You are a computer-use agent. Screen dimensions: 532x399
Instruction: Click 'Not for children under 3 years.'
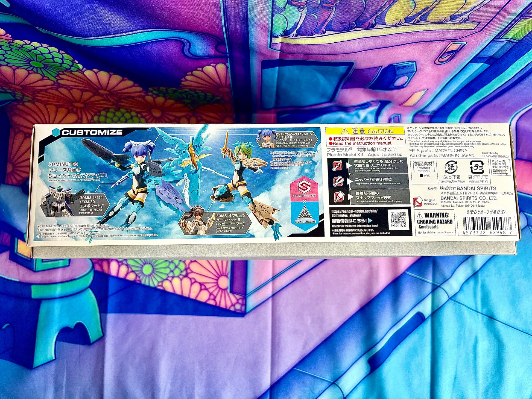click(x=435, y=233)
